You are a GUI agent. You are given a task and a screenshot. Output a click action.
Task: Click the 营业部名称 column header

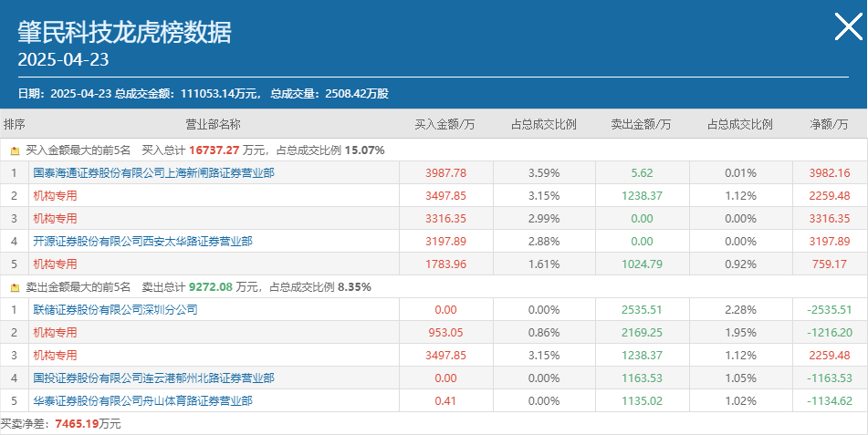pyautogui.click(x=214, y=125)
